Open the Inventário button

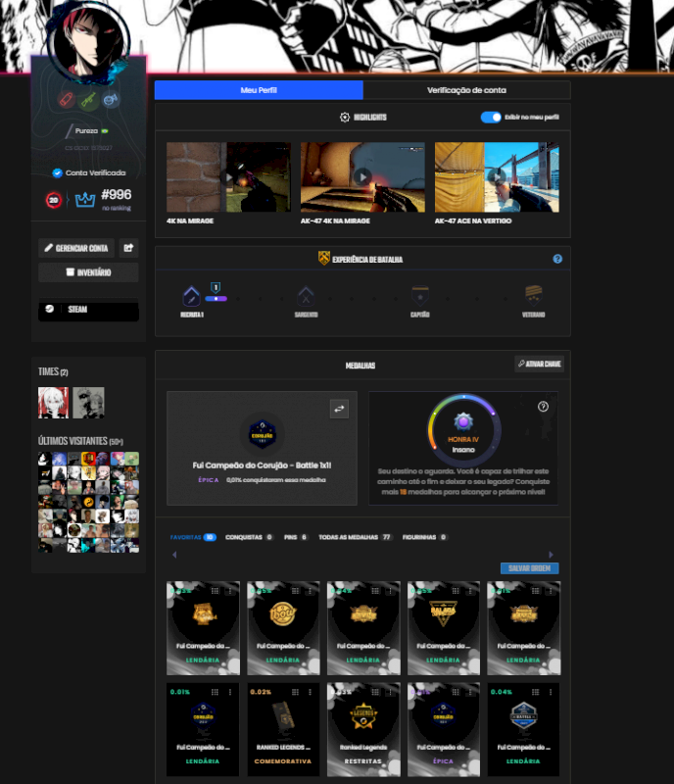pyautogui.click(x=88, y=272)
